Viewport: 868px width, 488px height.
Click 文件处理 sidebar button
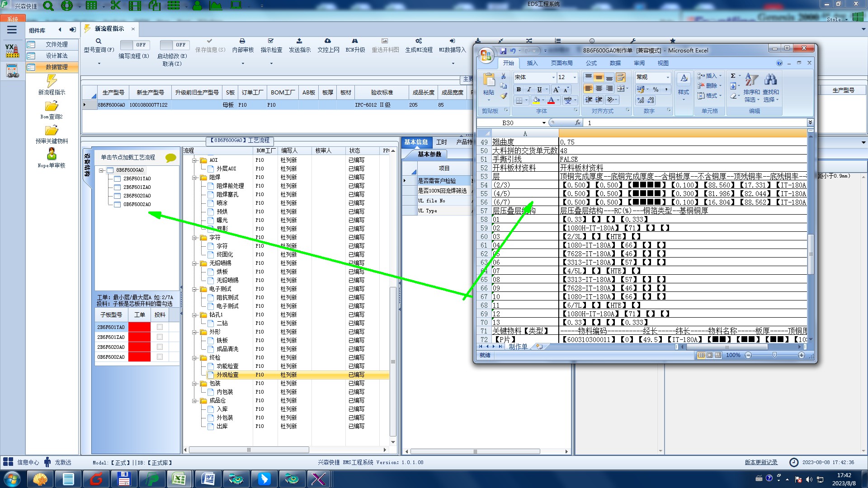point(52,44)
